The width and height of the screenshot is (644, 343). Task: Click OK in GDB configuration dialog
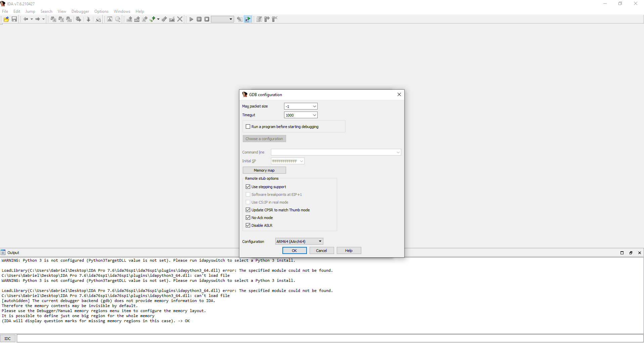(294, 251)
